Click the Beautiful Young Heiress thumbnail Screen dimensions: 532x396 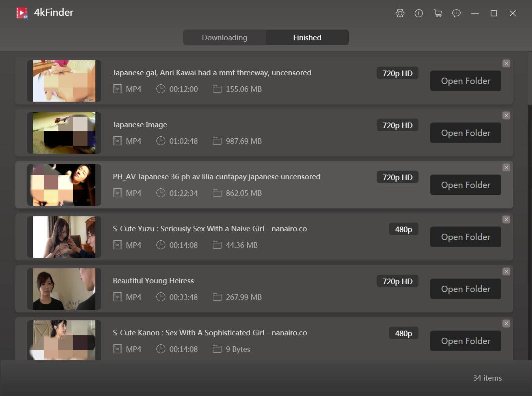(64, 289)
